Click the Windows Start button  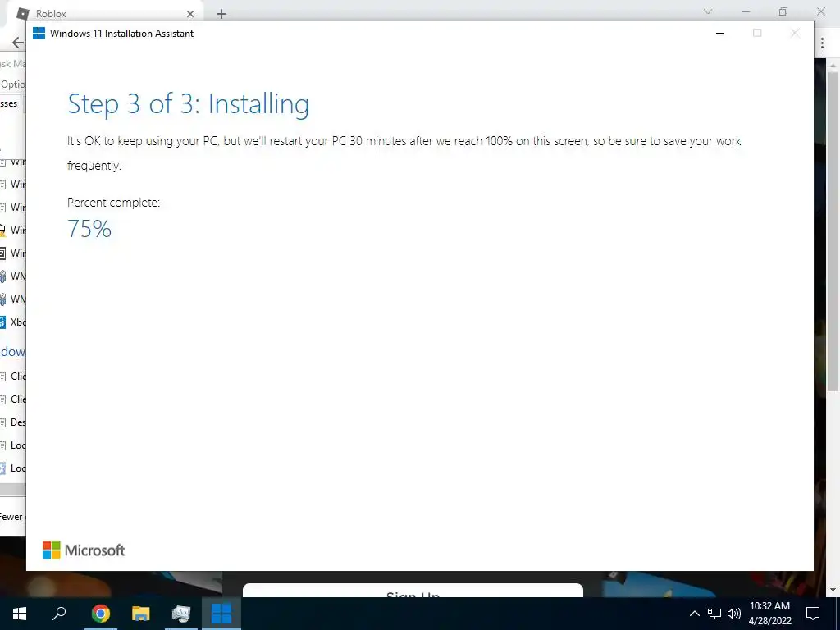pyautogui.click(x=20, y=614)
